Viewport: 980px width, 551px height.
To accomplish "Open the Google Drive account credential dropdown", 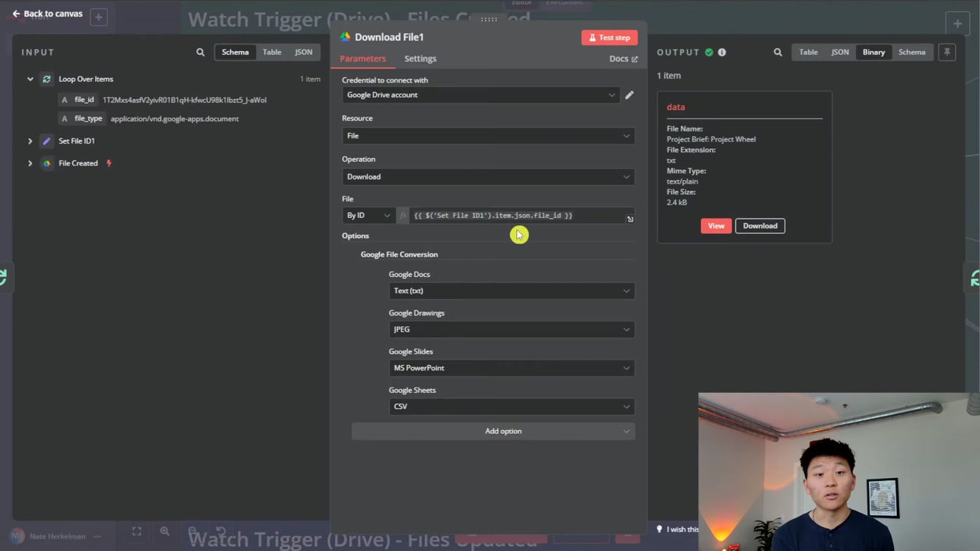I will [x=481, y=95].
